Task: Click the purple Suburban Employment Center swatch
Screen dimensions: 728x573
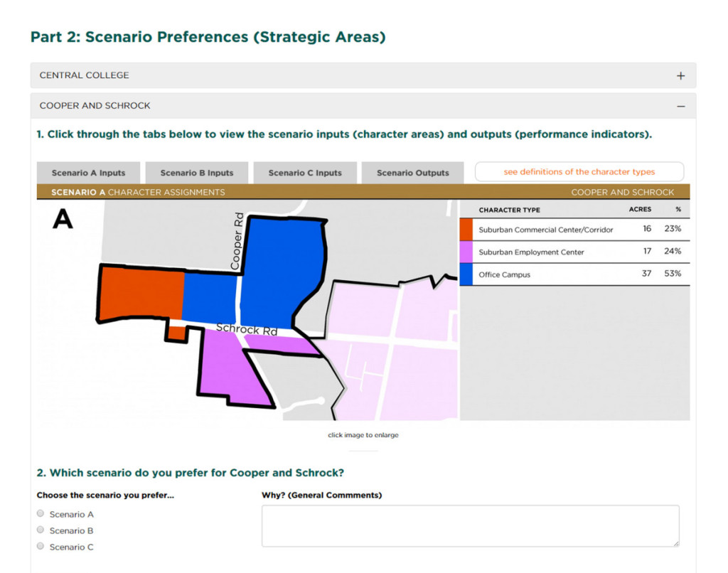Action: pyautogui.click(x=466, y=252)
